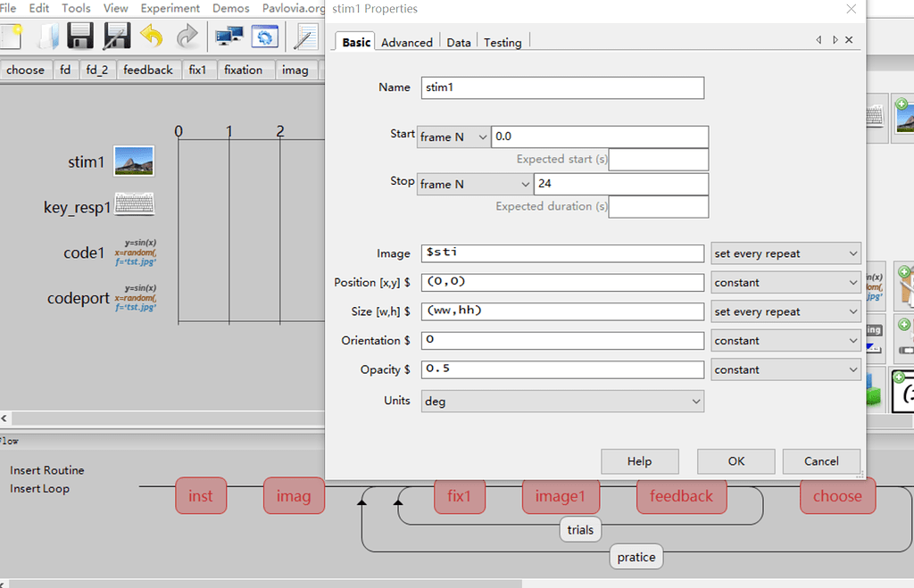Confirm the stim1 properties with OK
The image size is (914, 588).
point(735,461)
